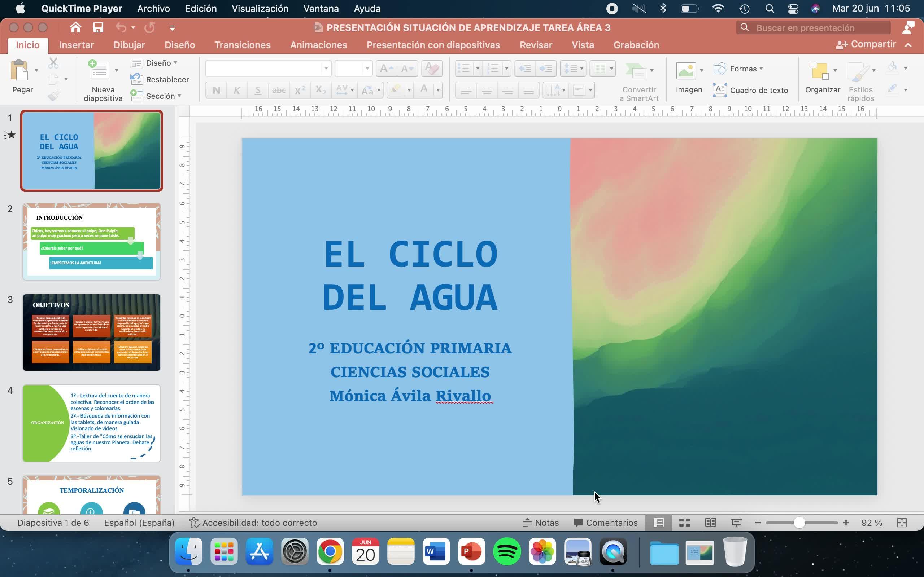Screen dimensions: 924x577
Task: Click the Nueva diapositiva icon
Action: point(99,70)
